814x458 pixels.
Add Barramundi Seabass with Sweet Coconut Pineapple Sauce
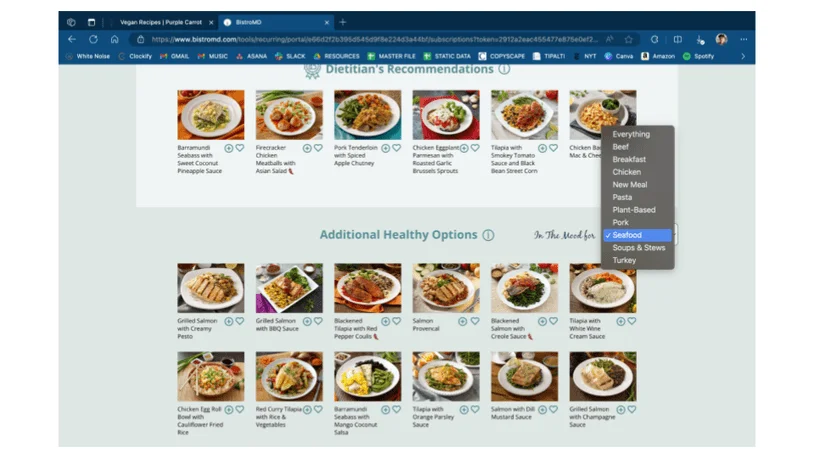[229, 148]
